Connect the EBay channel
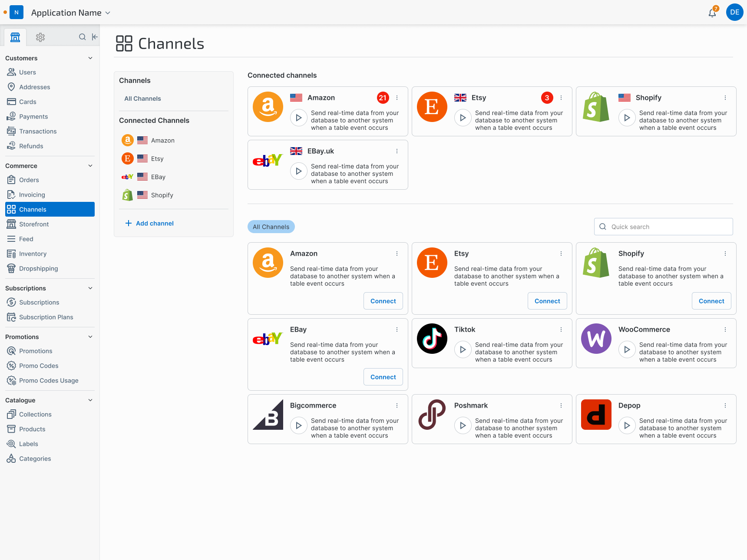Image resolution: width=747 pixels, height=560 pixels. (x=383, y=377)
